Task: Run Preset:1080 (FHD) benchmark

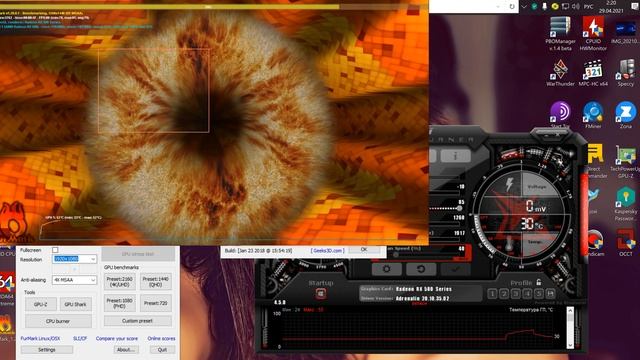Action: click(x=120, y=303)
